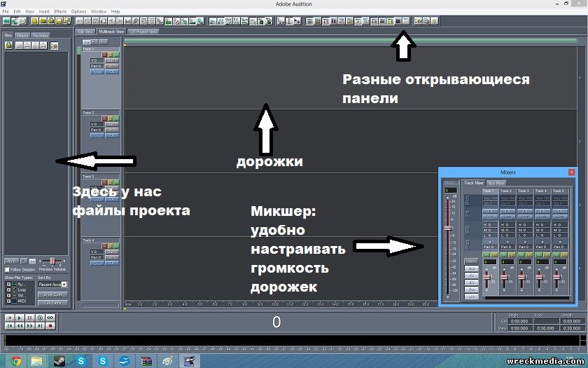Open the Effects menu
The width and height of the screenshot is (588, 368).
click(x=60, y=12)
